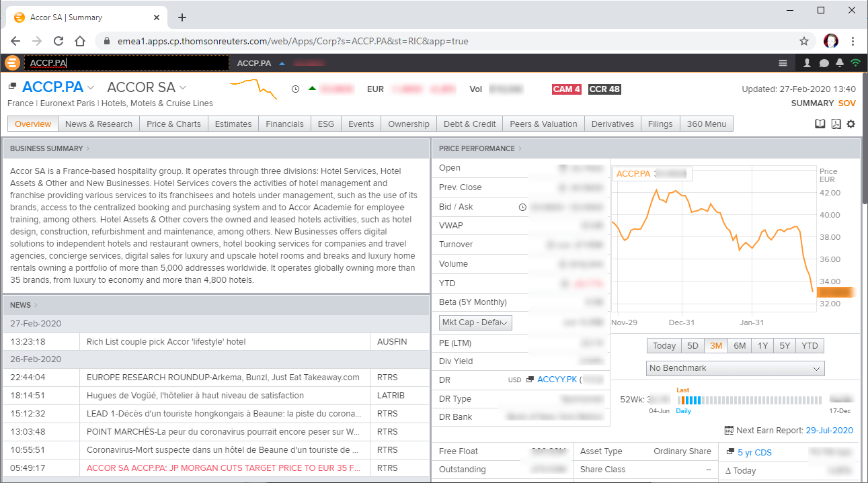Click the mini sparkline chart in header
868x483 pixels.
pos(253,89)
